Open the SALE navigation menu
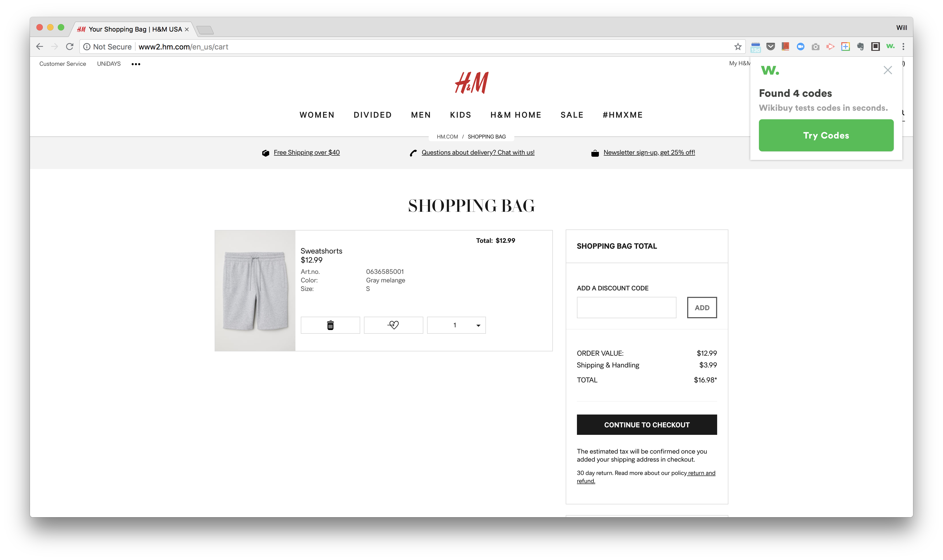 572,115
